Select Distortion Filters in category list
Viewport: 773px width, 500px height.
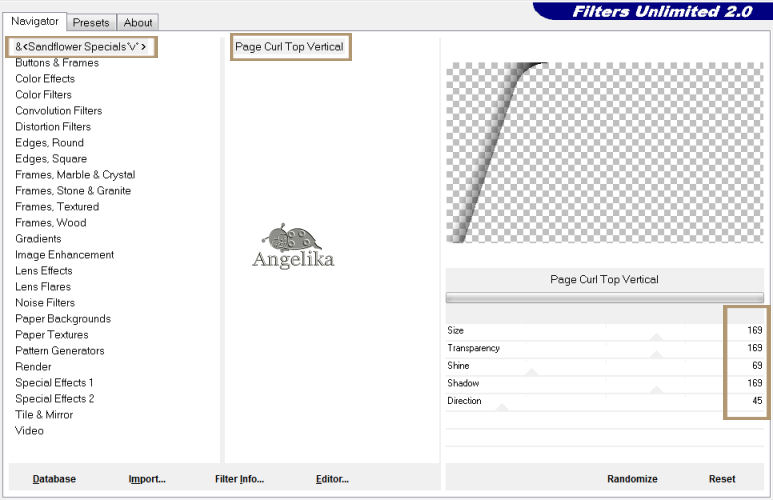click(x=53, y=127)
